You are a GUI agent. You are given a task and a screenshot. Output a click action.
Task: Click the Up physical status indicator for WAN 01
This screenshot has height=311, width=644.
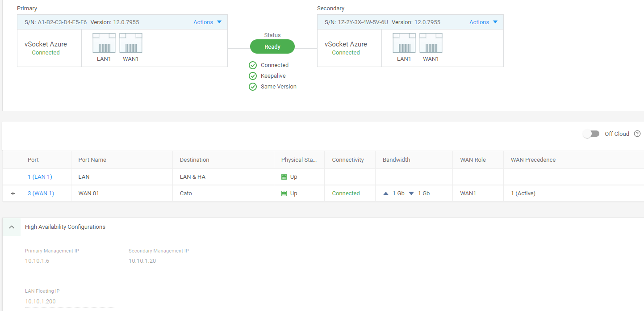[x=284, y=193]
